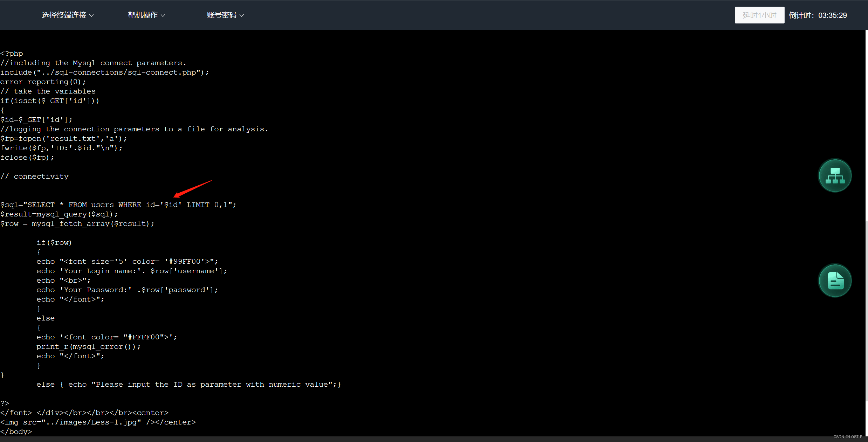Viewport: 868px width, 442px height.
Task: Click the // connectivity comment
Action: [34, 176]
